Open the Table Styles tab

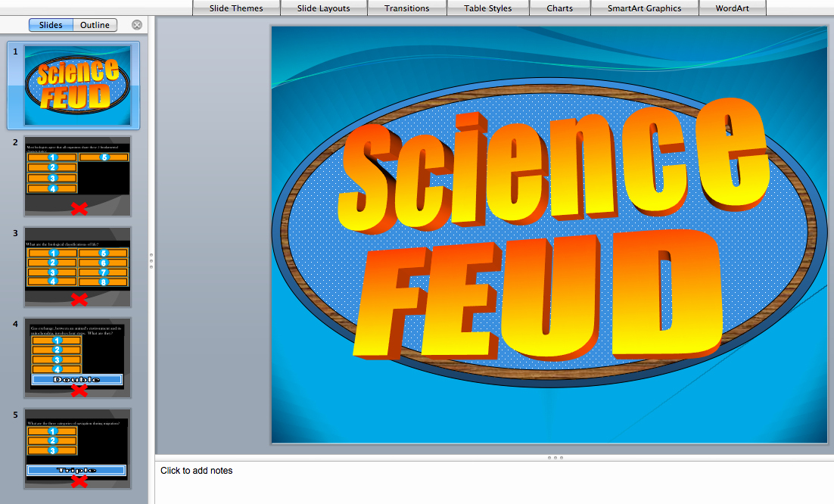487,8
